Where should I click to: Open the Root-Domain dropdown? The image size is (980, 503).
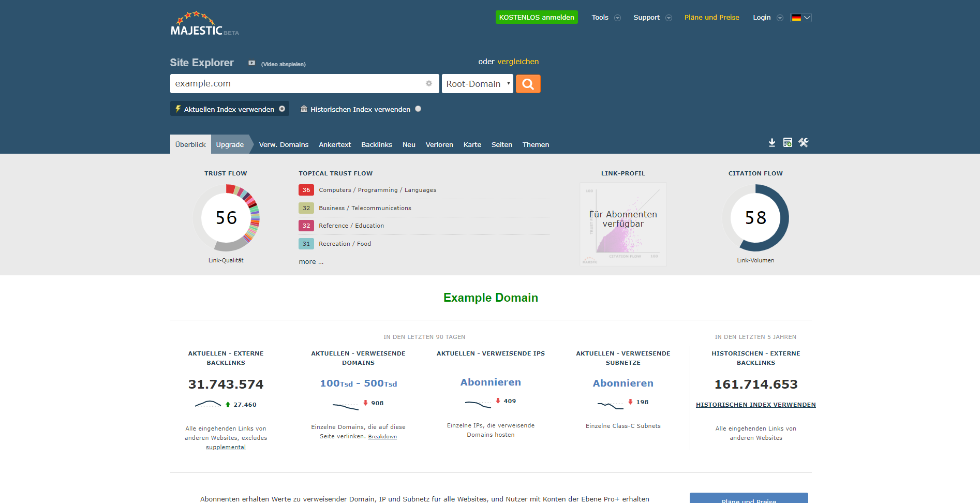(x=478, y=83)
